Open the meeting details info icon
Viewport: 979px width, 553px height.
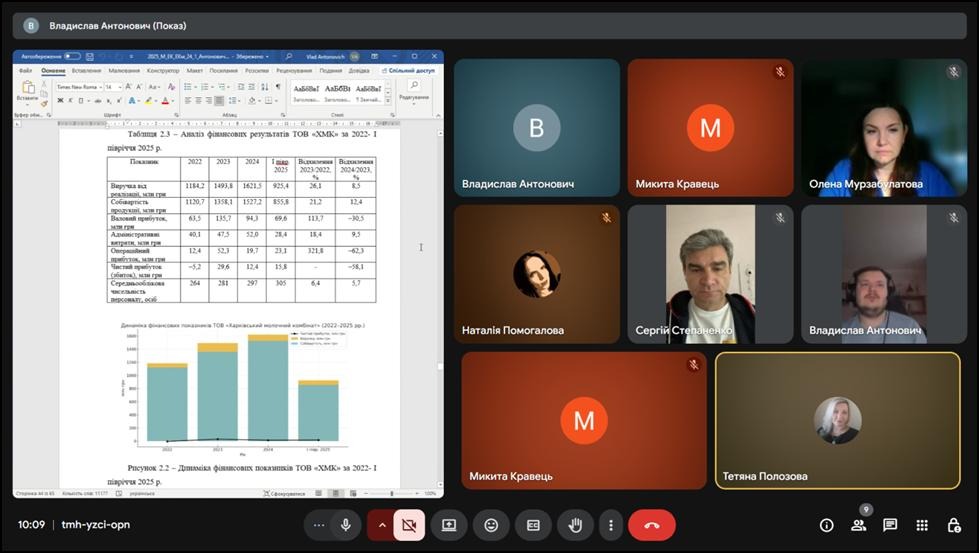coord(826,525)
